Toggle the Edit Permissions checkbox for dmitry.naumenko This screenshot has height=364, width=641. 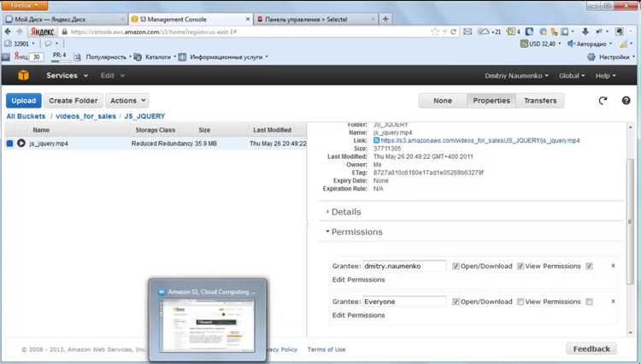click(x=589, y=266)
